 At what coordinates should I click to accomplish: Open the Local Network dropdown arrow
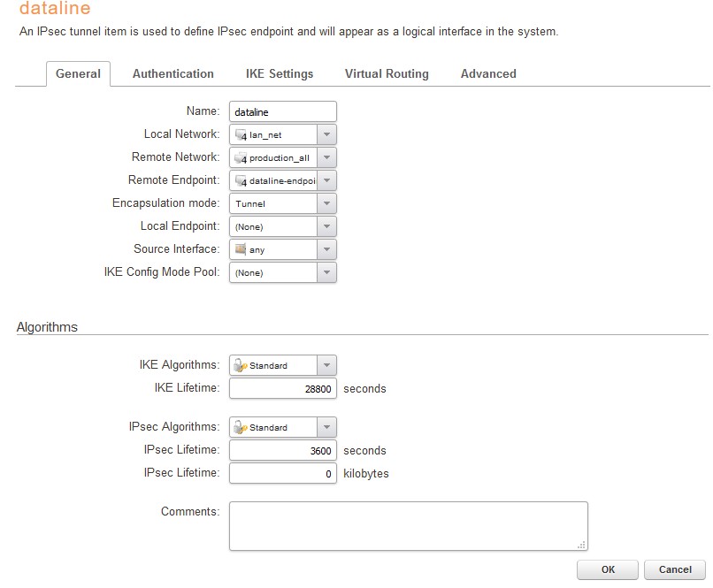(326, 134)
